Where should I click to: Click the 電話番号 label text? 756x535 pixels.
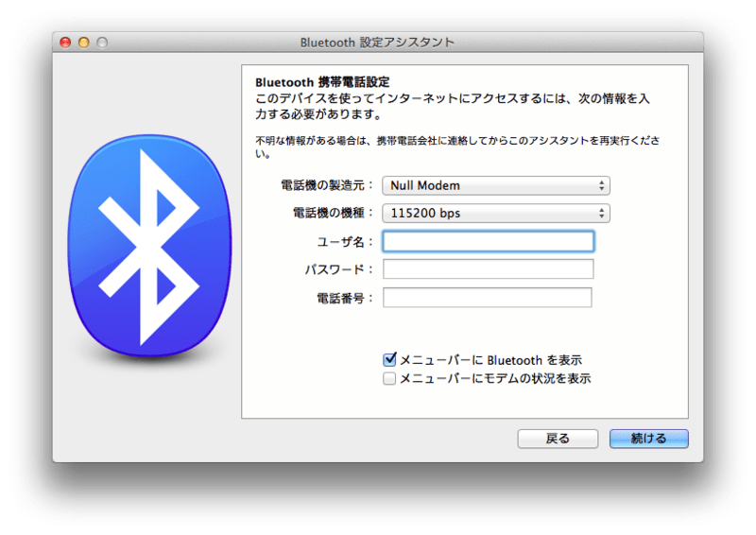click(345, 299)
